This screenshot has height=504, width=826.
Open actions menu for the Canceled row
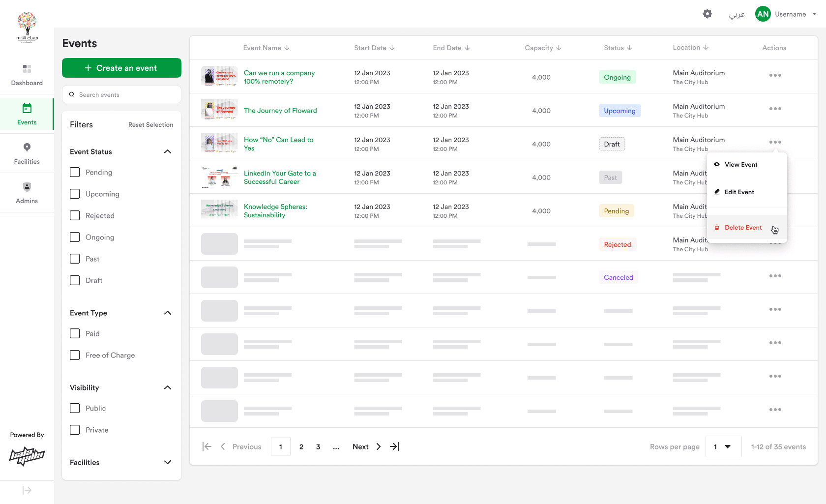(775, 276)
